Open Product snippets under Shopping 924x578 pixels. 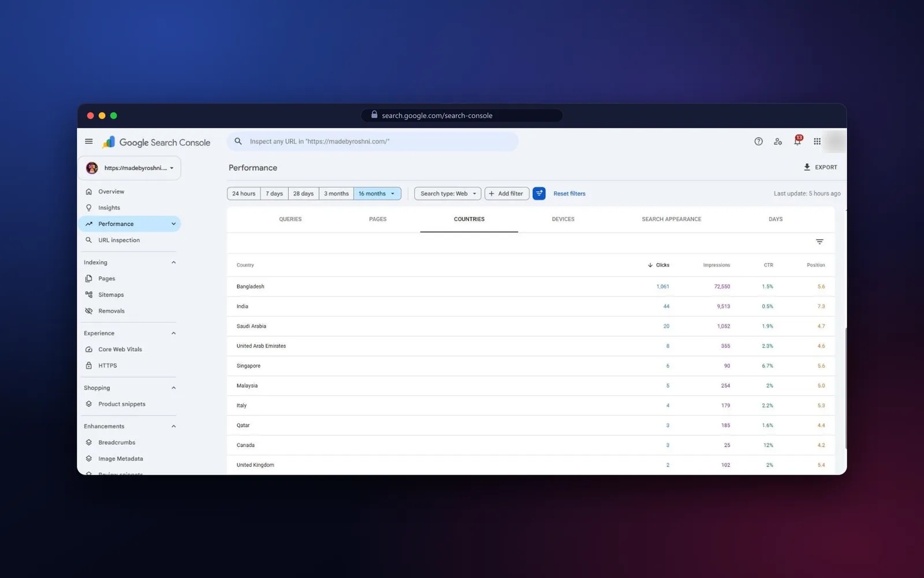(122, 404)
